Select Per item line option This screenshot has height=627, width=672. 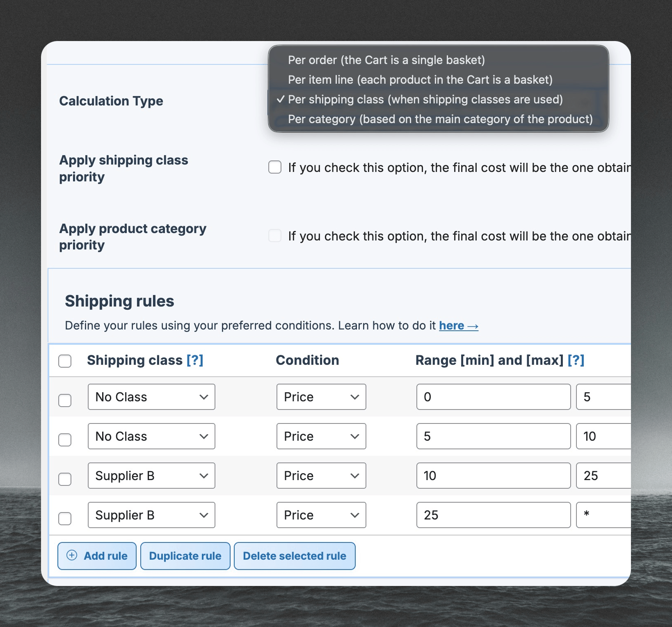click(420, 80)
